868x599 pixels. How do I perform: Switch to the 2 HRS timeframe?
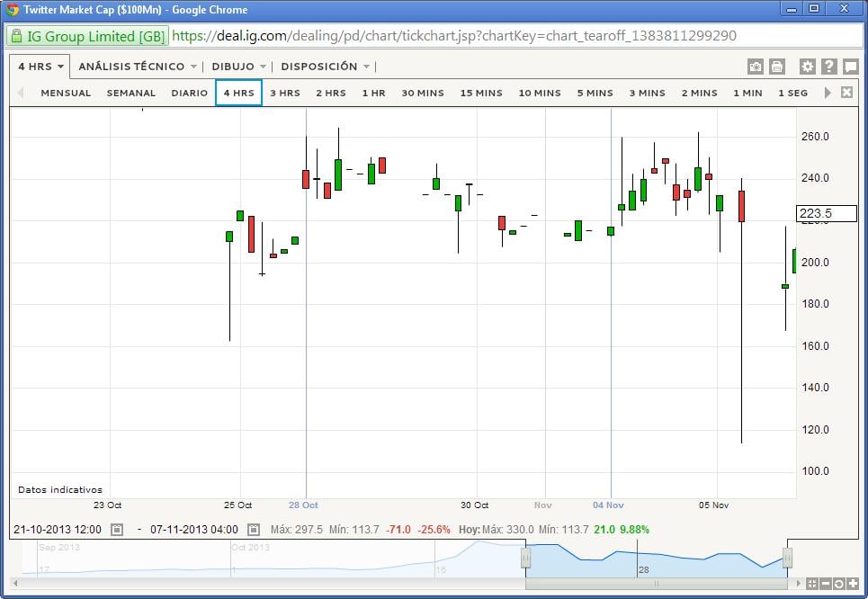331,93
